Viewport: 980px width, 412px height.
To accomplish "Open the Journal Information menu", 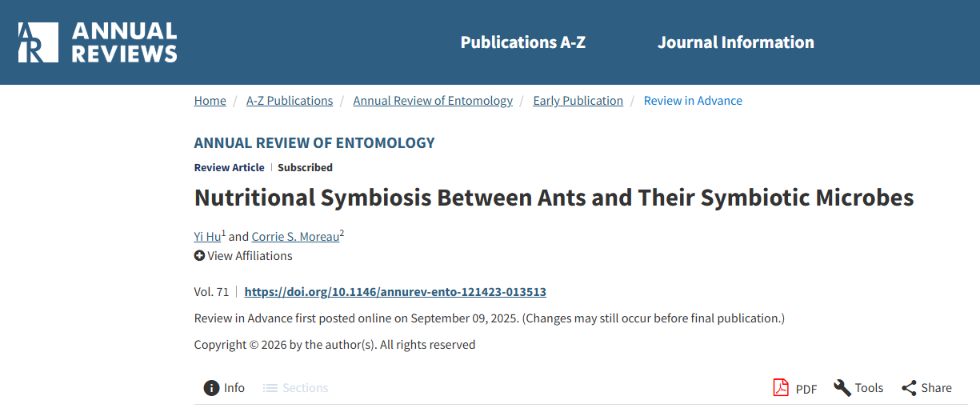I will pos(735,42).
